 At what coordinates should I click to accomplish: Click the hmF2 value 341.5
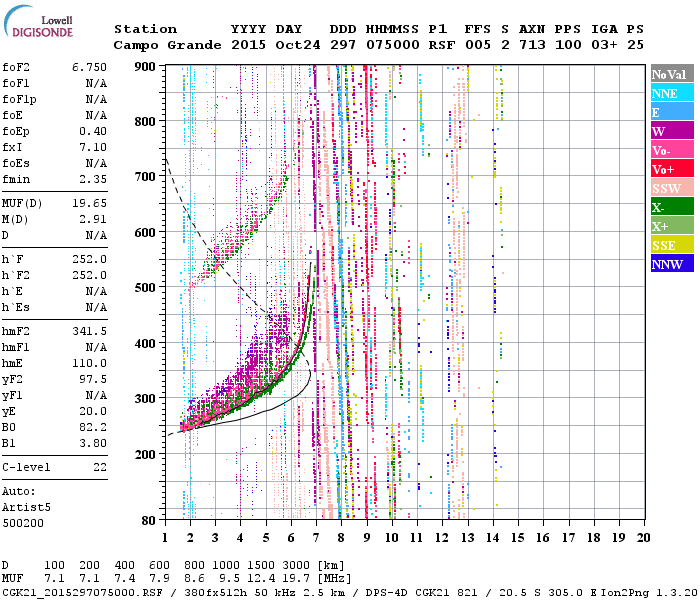(x=89, y=332)
